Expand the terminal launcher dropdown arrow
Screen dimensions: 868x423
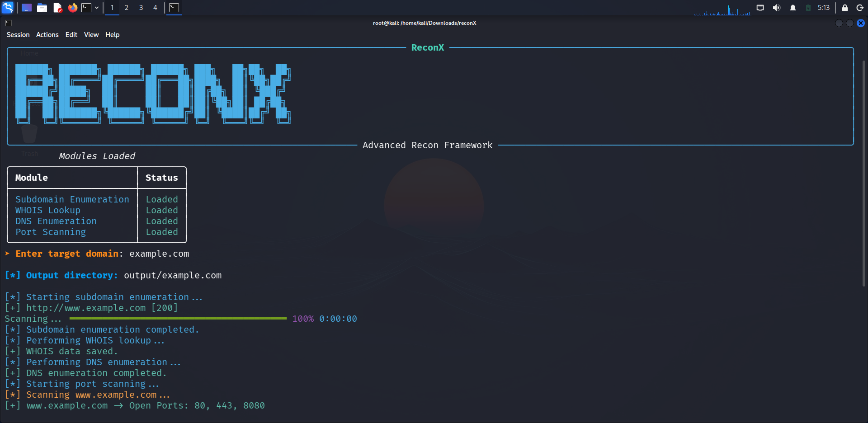(x=97, y=8)
